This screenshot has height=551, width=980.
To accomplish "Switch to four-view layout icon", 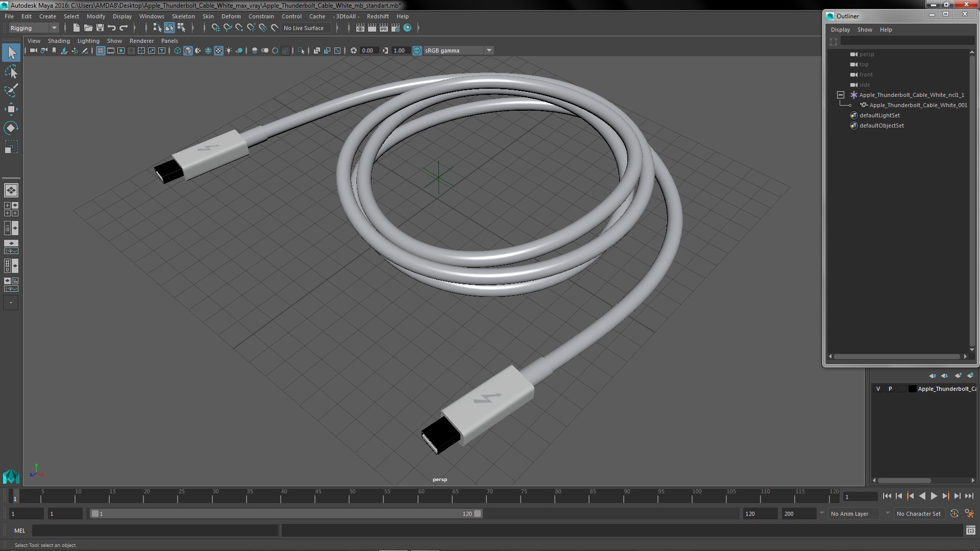I will coord(11,209).
